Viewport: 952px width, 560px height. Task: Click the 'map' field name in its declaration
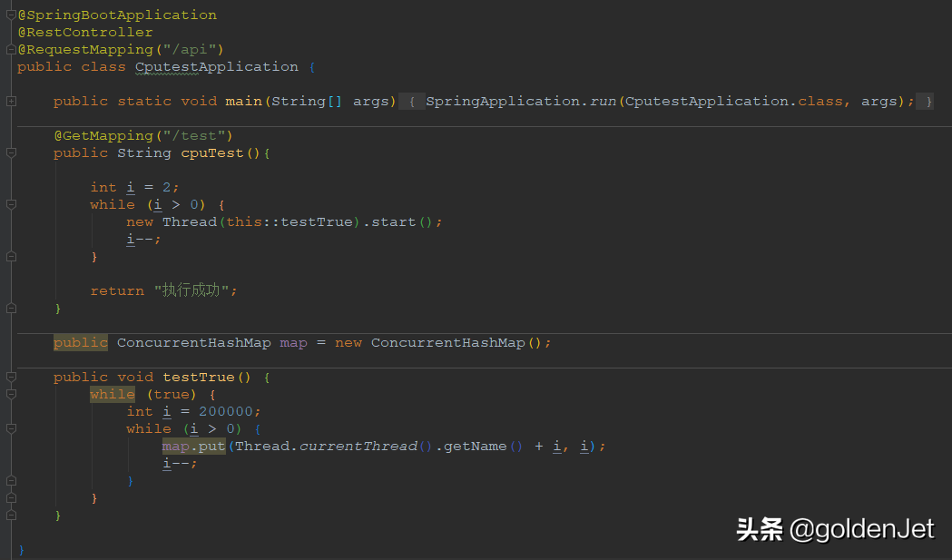(293, 343)
